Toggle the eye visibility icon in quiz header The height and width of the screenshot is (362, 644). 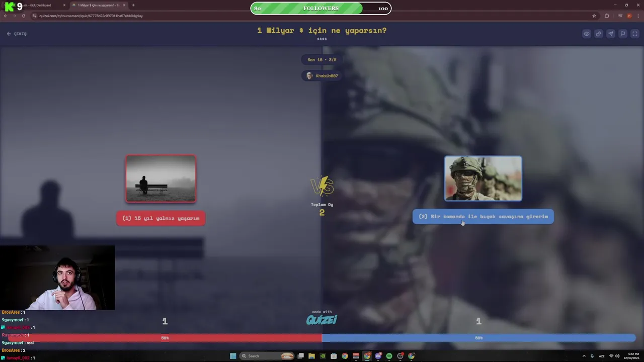pyautogui.click(x=587, y=34)
